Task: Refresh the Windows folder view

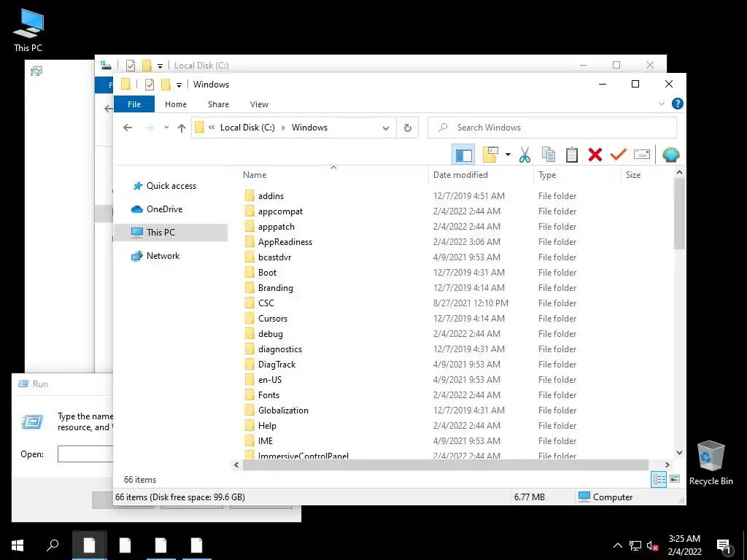Action: 407,128
